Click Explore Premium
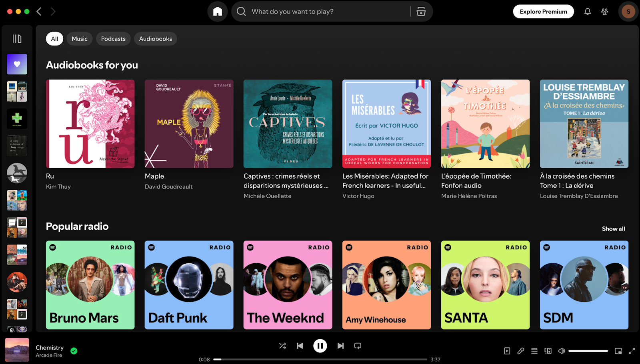 click(543, 11)
